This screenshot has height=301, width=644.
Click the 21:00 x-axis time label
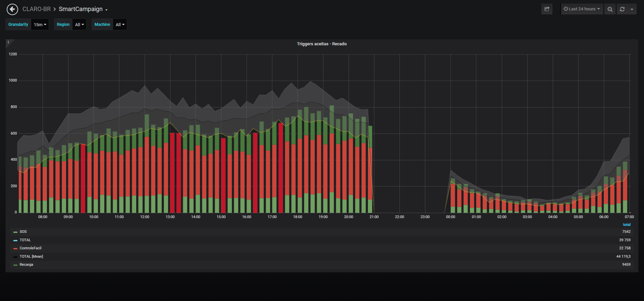(x=374, y=217)
